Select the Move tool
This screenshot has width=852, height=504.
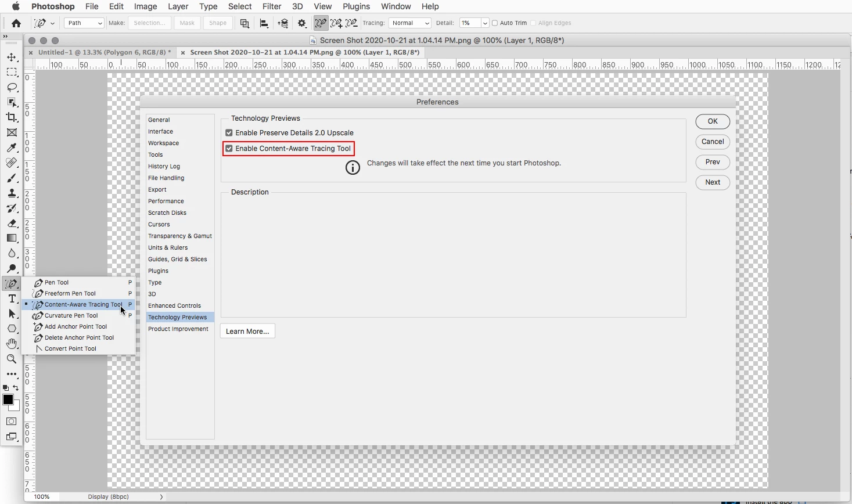pyautogui.click(x=12, y=57)
